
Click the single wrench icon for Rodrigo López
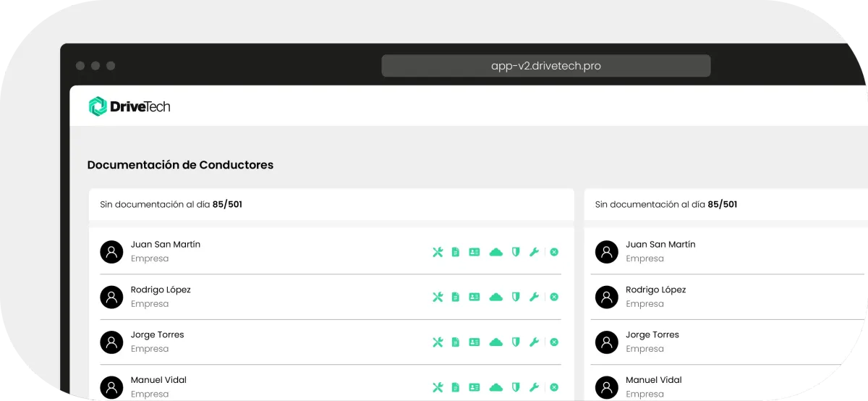(x=535, y=297)
